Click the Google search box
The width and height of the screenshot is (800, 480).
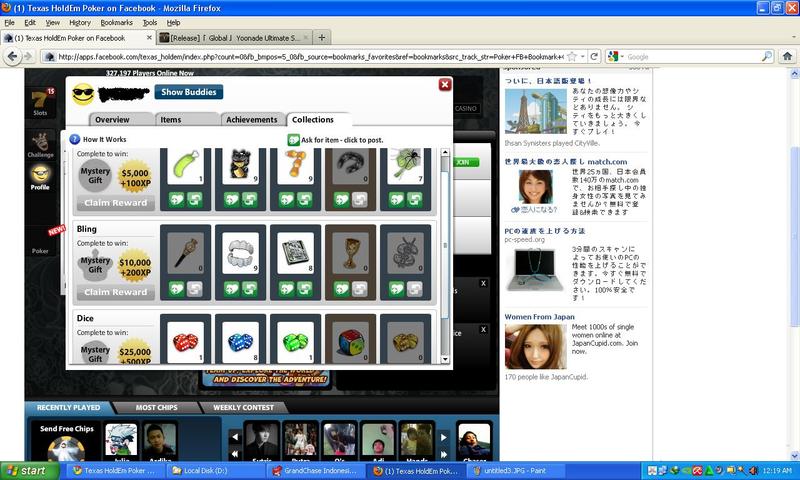692,57
